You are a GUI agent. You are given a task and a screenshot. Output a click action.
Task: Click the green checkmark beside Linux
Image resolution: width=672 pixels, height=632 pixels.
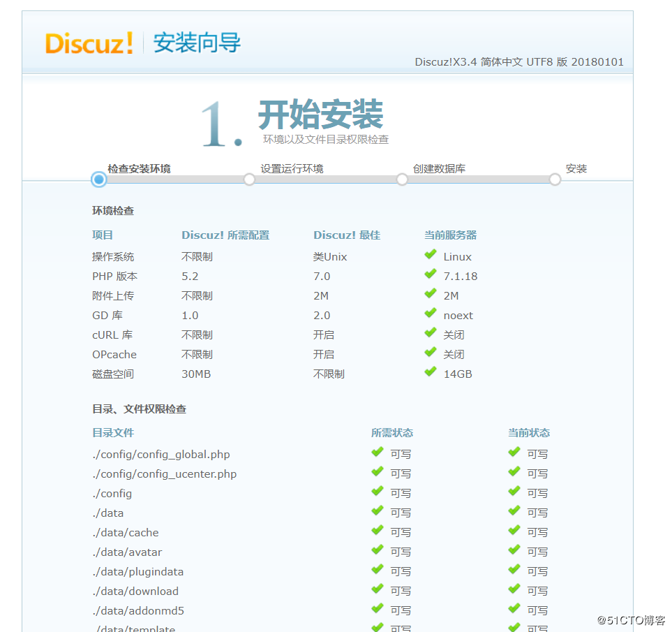(x=431, y=255)
